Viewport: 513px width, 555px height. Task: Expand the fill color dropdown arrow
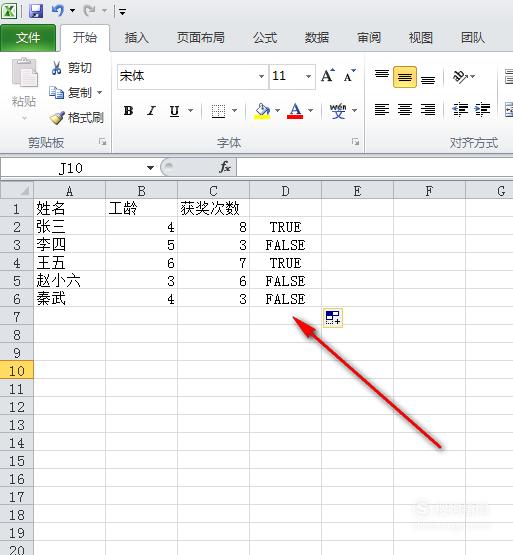tap(277, 110)
